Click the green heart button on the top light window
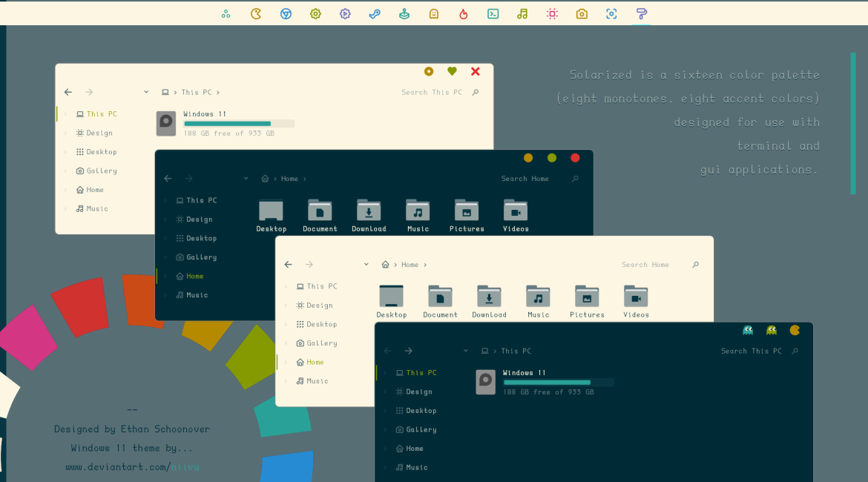This screenshot has width=868, height=482. coord(452,71)
